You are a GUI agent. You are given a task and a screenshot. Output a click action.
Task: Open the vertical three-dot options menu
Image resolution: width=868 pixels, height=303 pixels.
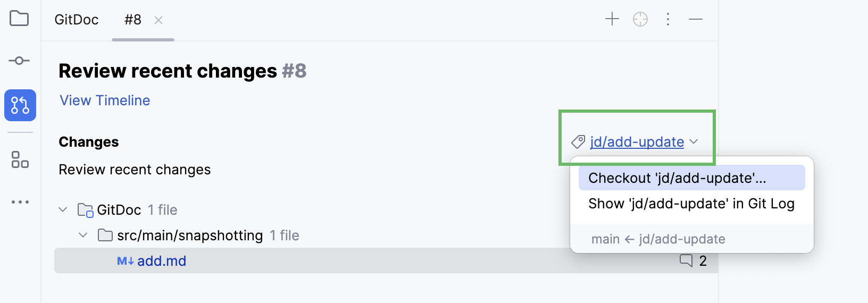point(668,20)
